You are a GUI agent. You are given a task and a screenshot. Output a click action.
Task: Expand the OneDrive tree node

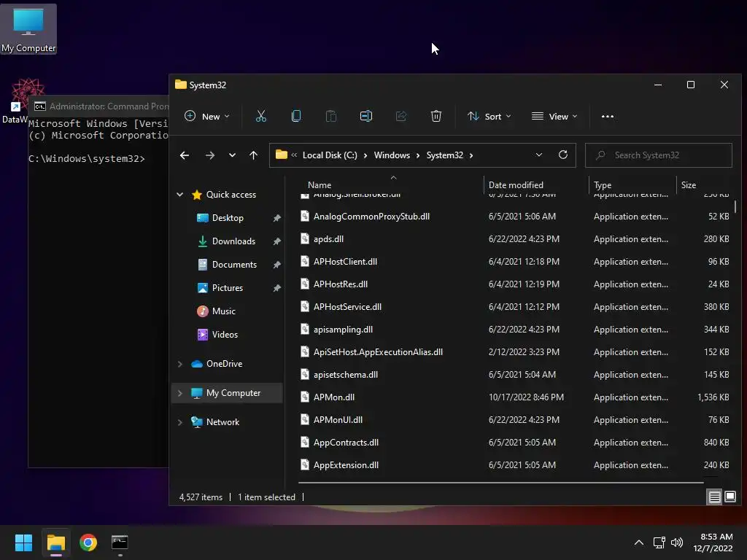[179, 364]
